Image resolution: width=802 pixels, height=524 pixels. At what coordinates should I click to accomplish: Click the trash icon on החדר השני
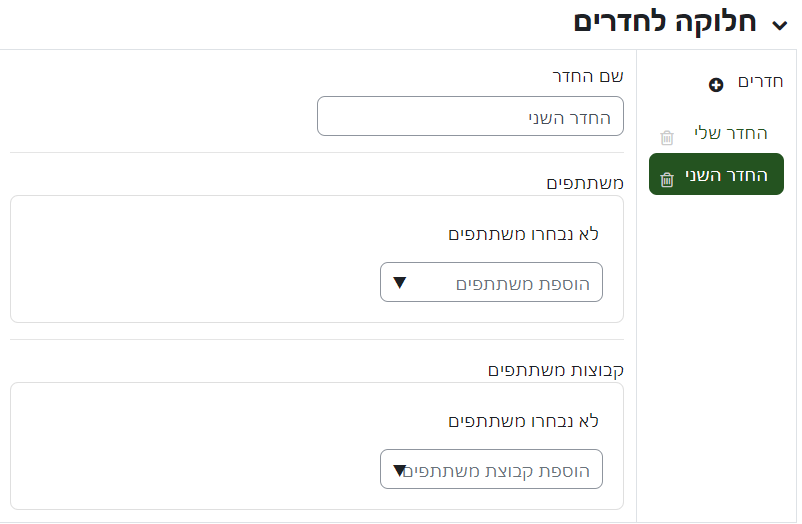pyautogui.click(x=667, y=180)
